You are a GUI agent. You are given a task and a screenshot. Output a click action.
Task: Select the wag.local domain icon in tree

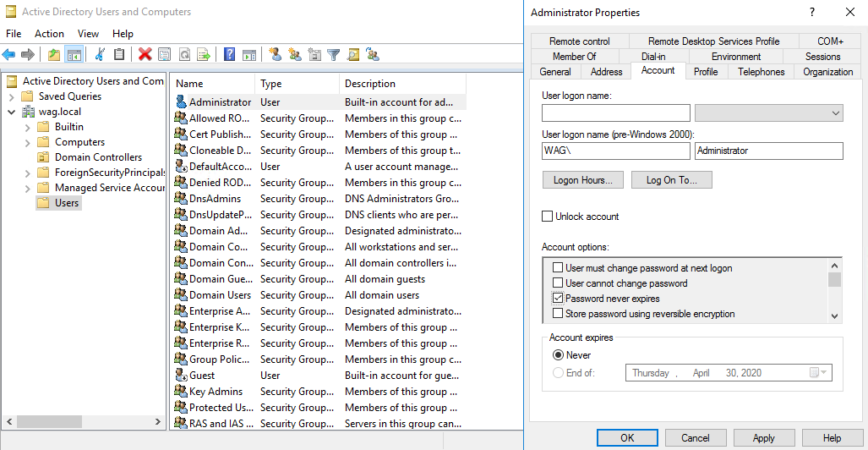[28, 112]
